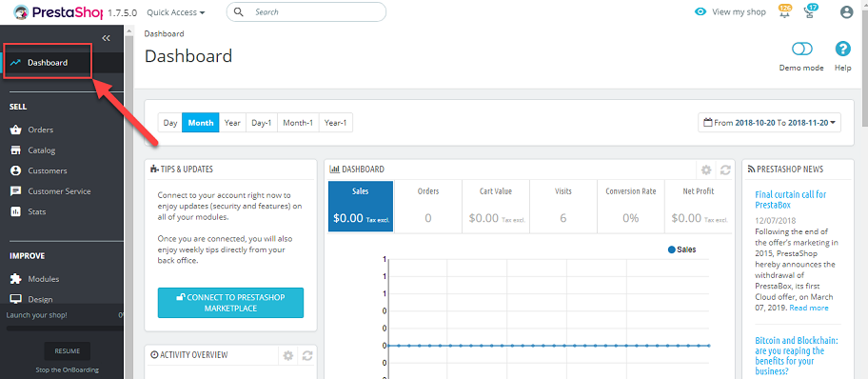The width and height of the screenshot is (868, 379).
Task: Click Stop the OnBoarding link
Action: pyautogui.click(x=67, y=369)
